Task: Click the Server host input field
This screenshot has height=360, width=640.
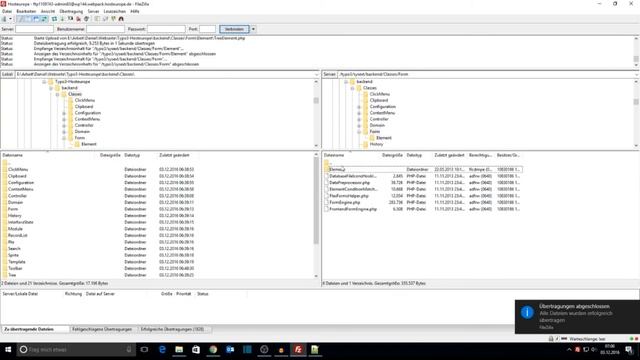Action: 34,29
